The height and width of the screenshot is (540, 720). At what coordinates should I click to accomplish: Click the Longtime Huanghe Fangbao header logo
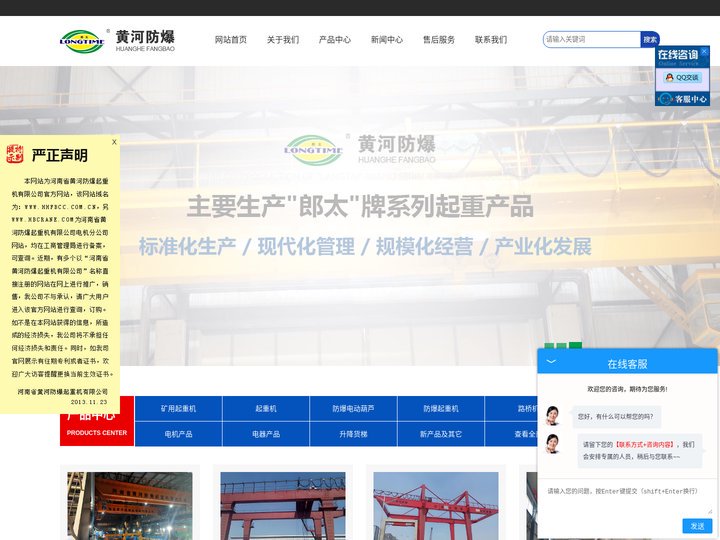click(118, 41)
